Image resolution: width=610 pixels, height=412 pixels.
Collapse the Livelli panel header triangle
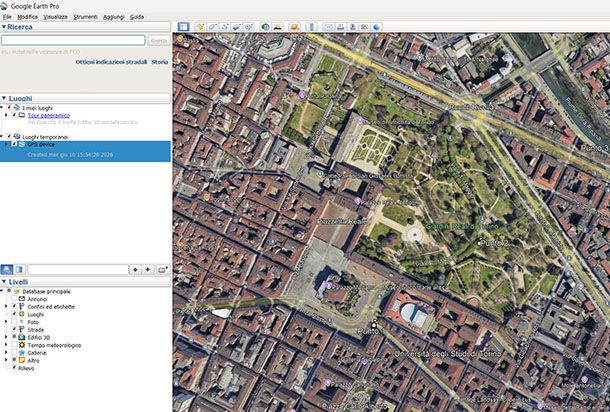click(4, 282)
